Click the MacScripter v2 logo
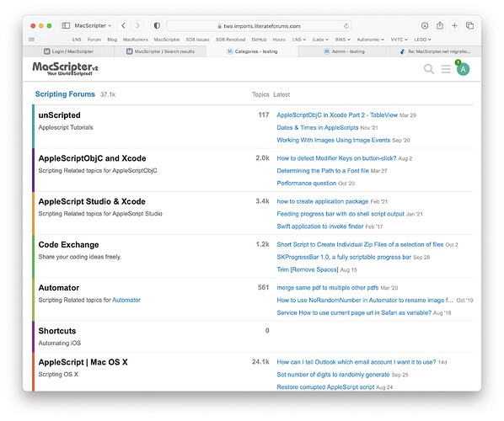The width and height of the screenshot is (504, 421). point(65,68)
